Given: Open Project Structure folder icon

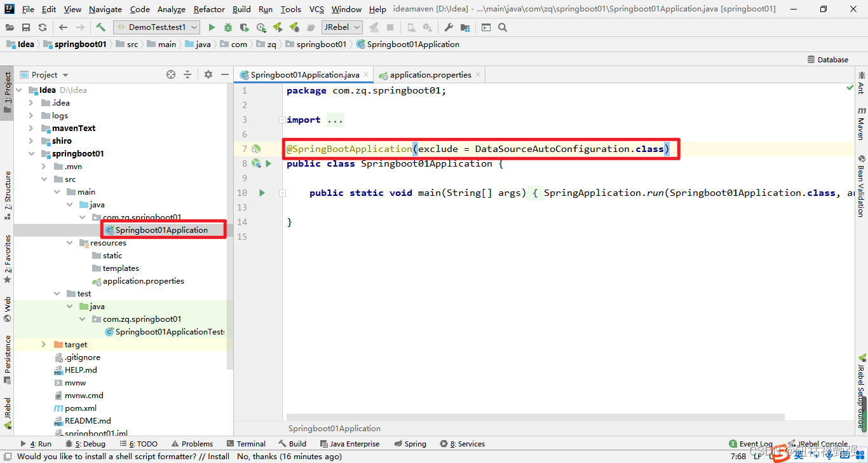Looking at the screenshot, I should [465, 27].
